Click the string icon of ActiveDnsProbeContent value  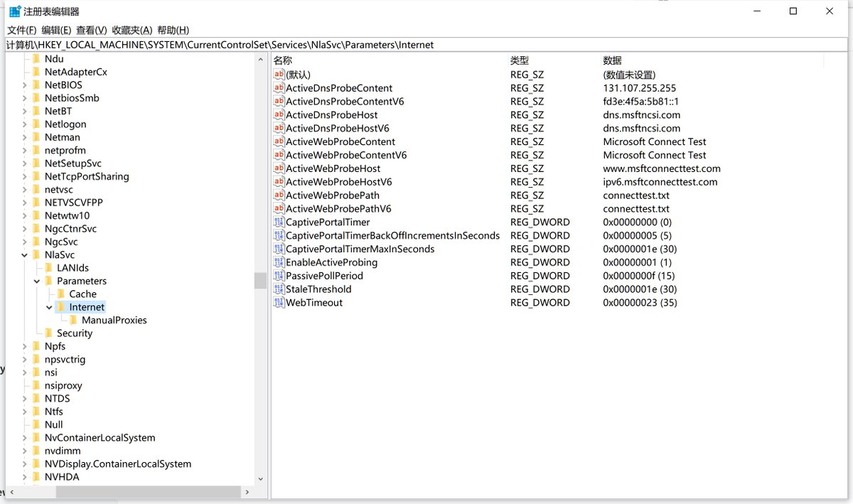pos(279,88)
